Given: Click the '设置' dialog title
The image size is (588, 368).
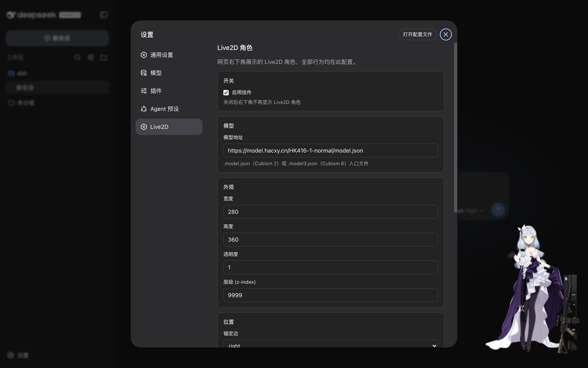Looking at the screenshot, I should (147, 35).
